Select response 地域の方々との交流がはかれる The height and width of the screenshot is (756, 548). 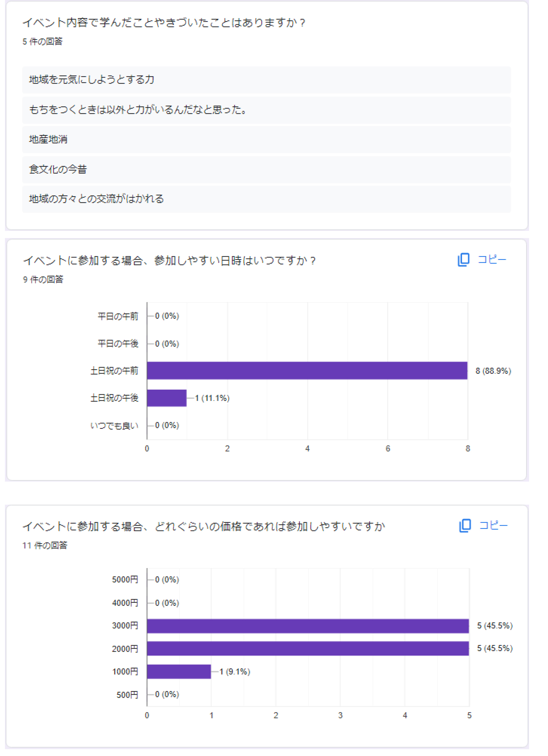coord(266,199)
